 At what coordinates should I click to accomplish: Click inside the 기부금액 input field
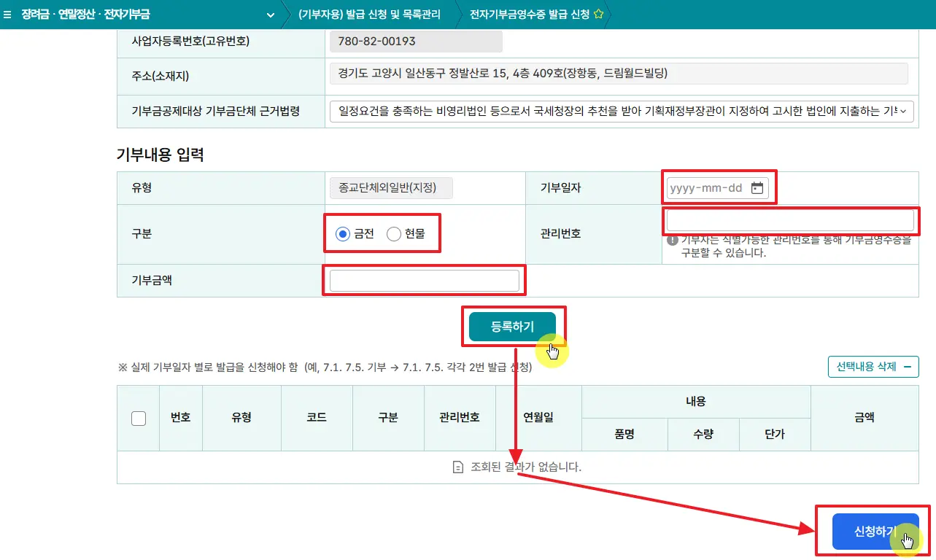tap(424, 281)
